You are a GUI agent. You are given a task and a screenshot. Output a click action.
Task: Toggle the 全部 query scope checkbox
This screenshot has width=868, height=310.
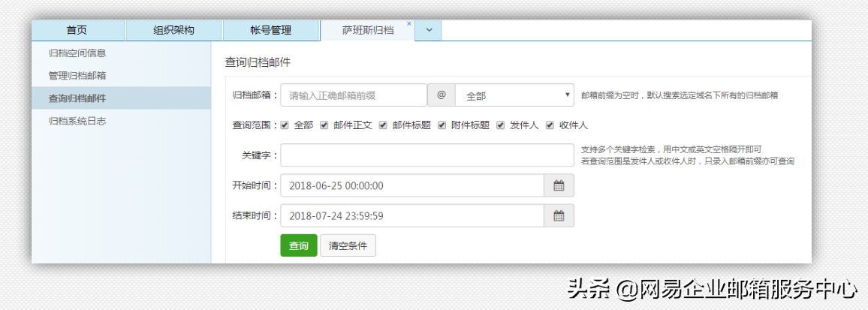[x=285, y=125]
